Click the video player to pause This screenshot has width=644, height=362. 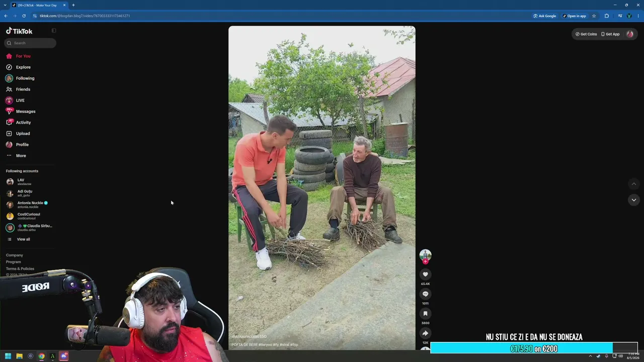(x=322, y=188)
